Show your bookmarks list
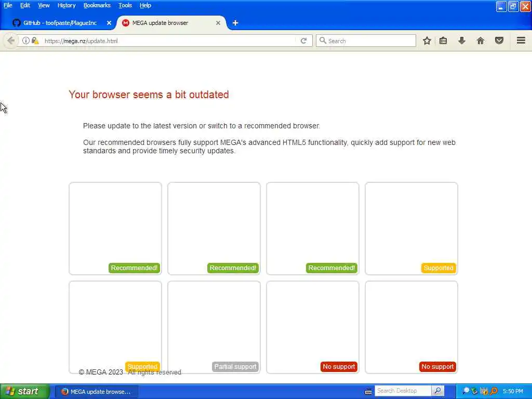The height and width of the screenshot is (399, 532). [443, 41]
